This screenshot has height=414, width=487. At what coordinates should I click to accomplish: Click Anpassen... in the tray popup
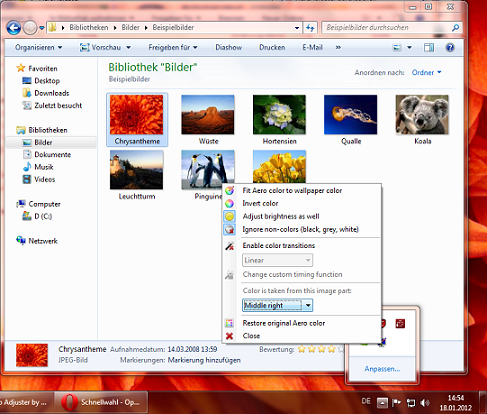pyautogui.click(x=382, y=369)
